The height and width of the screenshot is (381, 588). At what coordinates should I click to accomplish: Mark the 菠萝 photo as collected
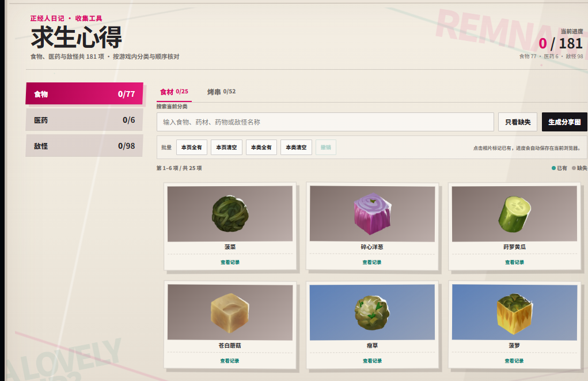514,312
